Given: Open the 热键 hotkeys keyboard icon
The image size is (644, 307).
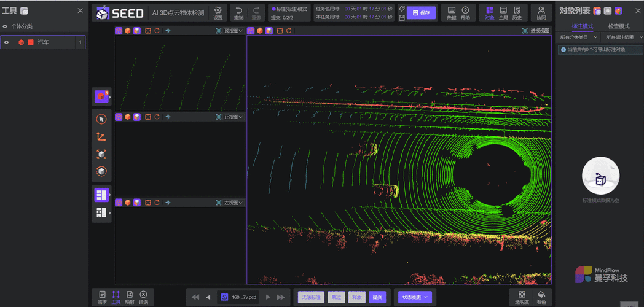Looking at the screenshot, I should point(452,13).
